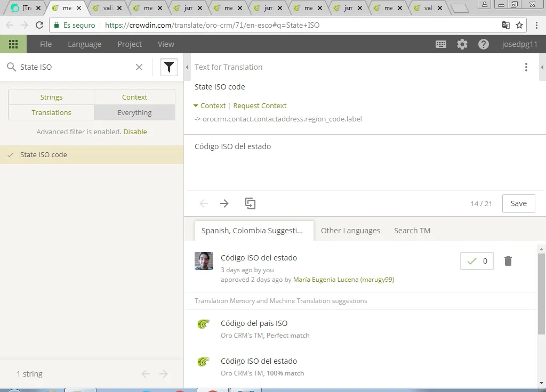Image resolution: width=546 pixels, height=392 pixels.
Task: Click the 14 / 21 character counter
Action: 481,204
